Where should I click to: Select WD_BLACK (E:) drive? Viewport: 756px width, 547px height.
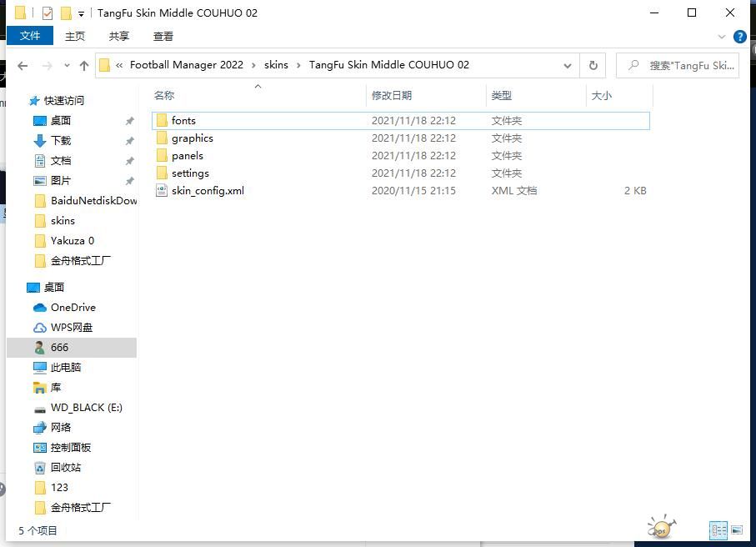coord(86,407)
